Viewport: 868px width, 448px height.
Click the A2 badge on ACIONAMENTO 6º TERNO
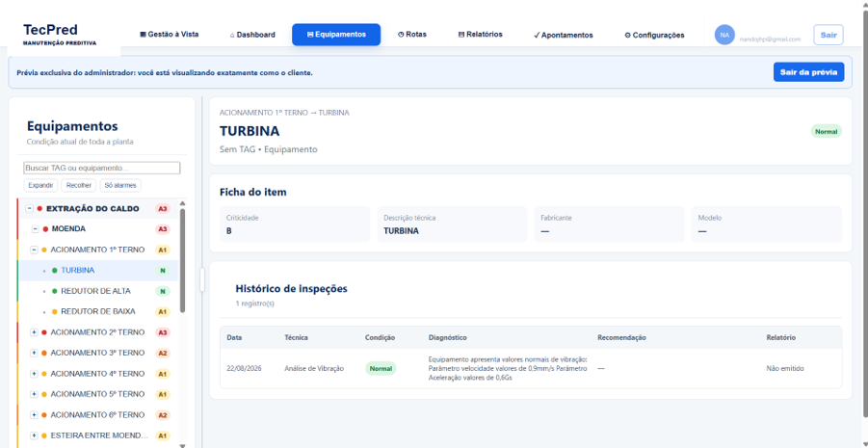pos(162,415)
